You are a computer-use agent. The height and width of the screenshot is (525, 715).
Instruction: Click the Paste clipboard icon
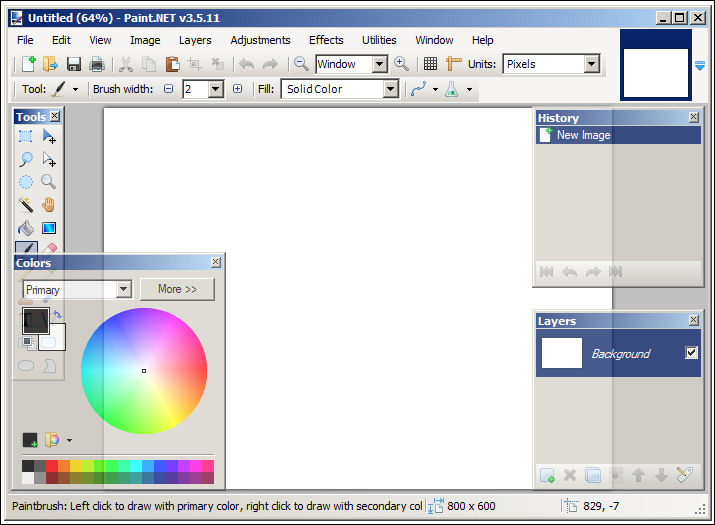[x=172, y=64]
